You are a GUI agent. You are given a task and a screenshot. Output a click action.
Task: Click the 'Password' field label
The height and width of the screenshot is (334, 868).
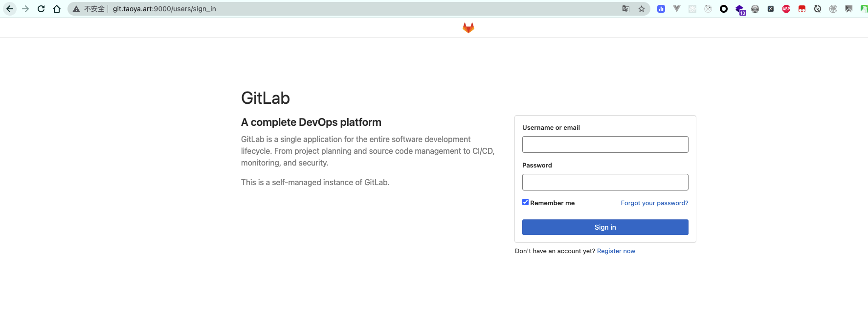coord(537,165)
